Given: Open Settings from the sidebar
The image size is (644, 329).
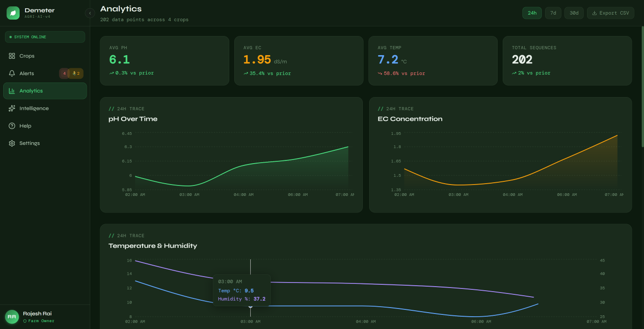Looking at the screenshot, I should point(45,143).
